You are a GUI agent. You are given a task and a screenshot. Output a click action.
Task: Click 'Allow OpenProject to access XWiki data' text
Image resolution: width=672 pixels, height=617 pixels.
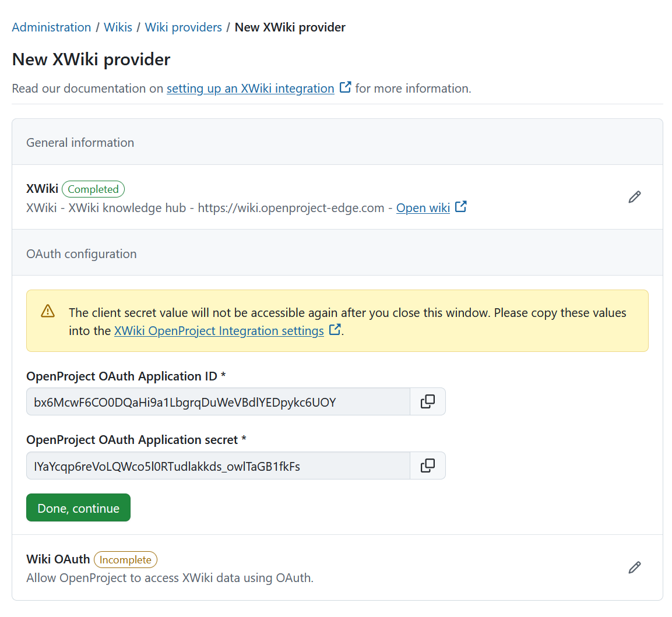pos(170,578)
